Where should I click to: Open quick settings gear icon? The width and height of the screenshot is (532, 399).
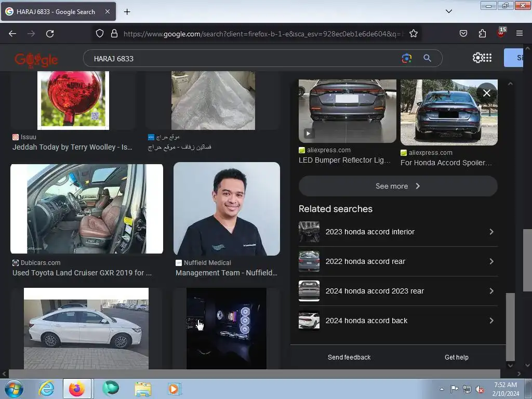[x=477, y=58]
